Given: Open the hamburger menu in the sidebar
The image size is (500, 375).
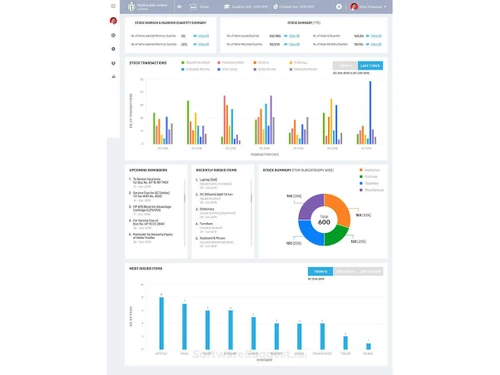Looking at the screenshot, I should tap(113, 6).
